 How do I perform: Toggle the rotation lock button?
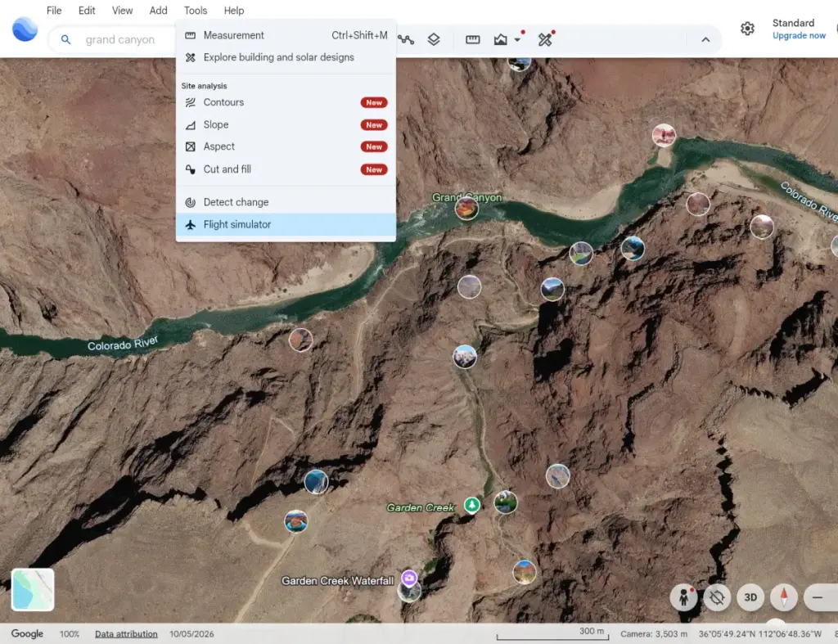[x=717, y=597]
